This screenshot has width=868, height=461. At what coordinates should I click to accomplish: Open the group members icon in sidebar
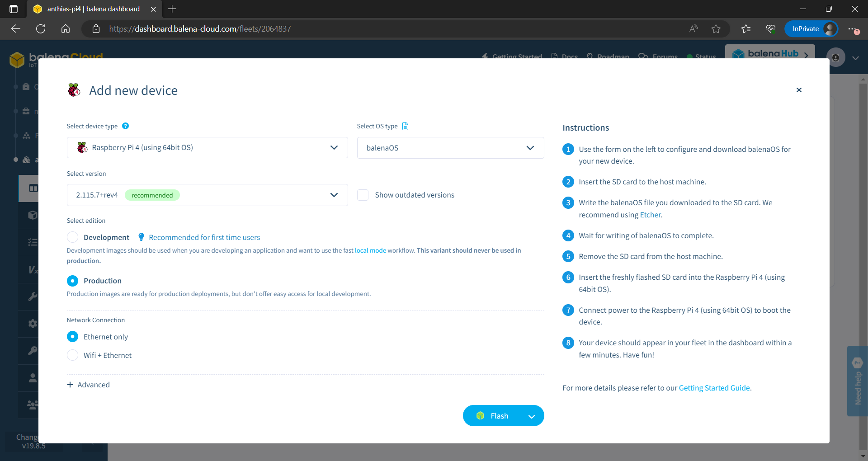(33, 405)
